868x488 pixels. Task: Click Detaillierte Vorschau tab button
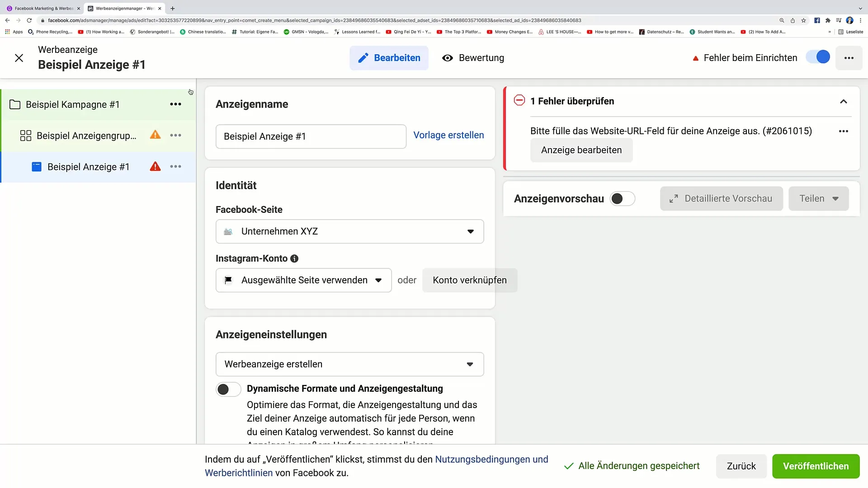(722, 198)
